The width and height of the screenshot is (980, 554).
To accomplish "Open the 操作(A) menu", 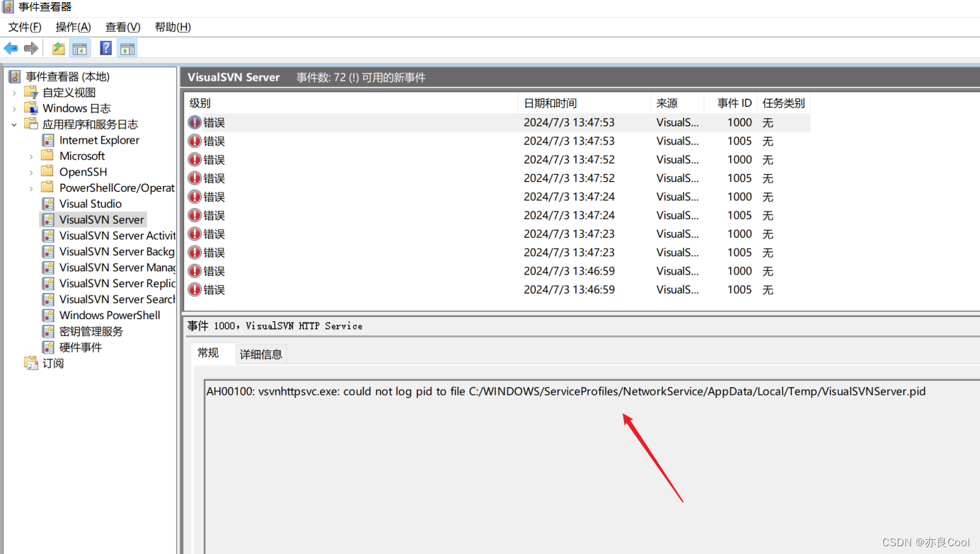I will (74, 27).
